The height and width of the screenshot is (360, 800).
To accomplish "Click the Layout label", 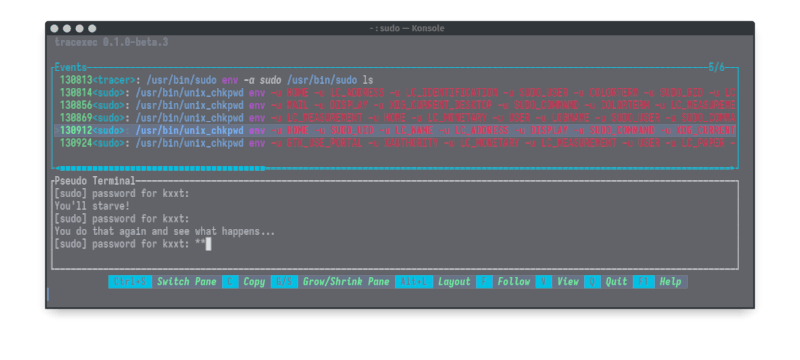I will tap(454, 281).
